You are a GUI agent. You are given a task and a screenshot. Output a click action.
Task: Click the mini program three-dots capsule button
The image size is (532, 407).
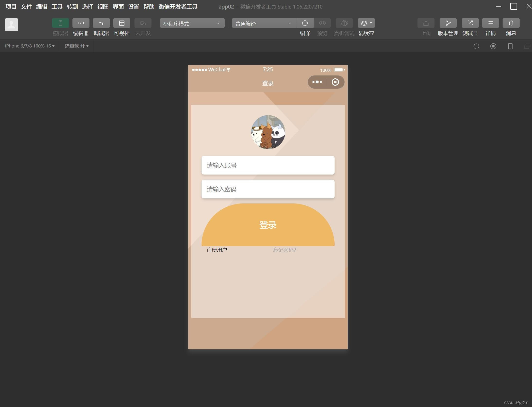[317, 82]
